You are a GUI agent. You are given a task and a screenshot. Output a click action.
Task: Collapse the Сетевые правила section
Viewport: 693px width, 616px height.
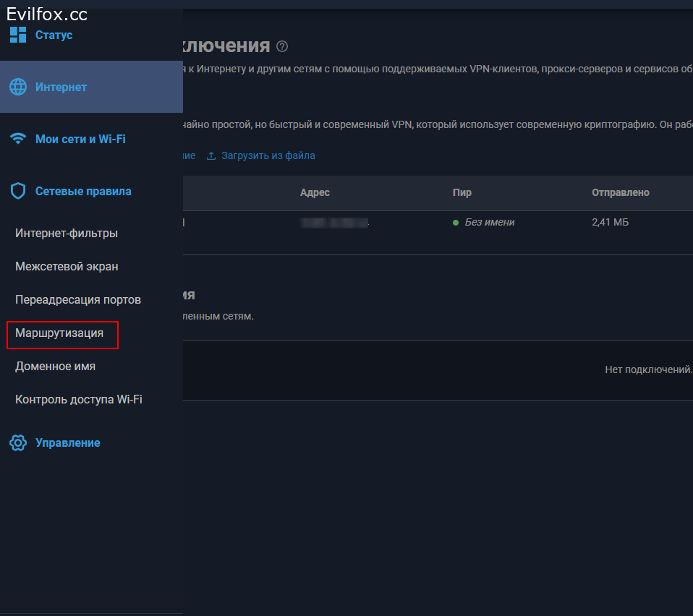[x=83, y=191]
